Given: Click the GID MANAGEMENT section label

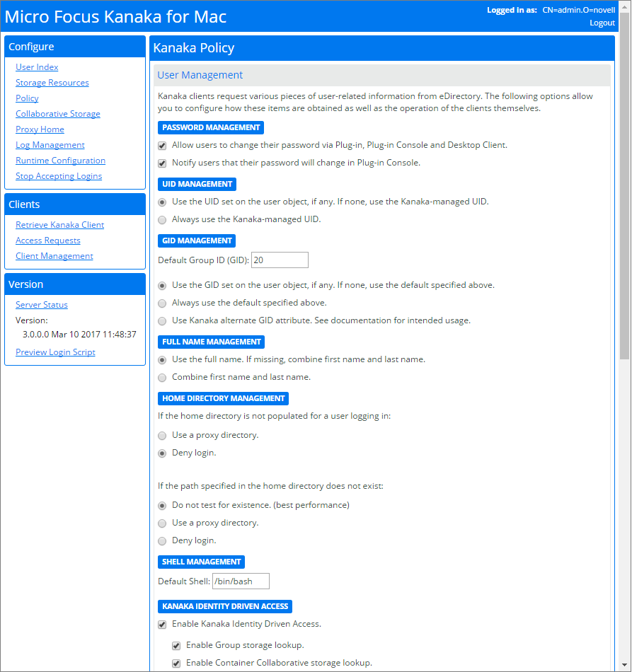Looking at the screenshot, I should 197,241.
